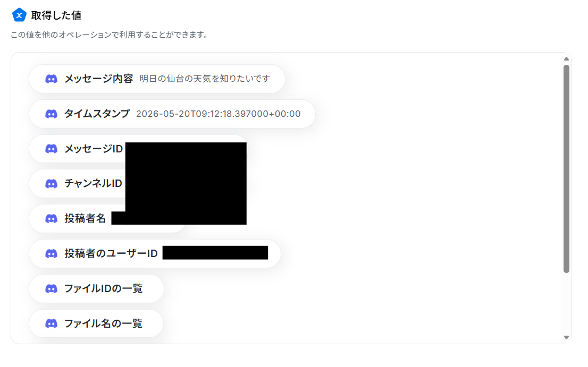
Task: Select the メッセージ内容 value chip
Action: (x=157, y=79)
